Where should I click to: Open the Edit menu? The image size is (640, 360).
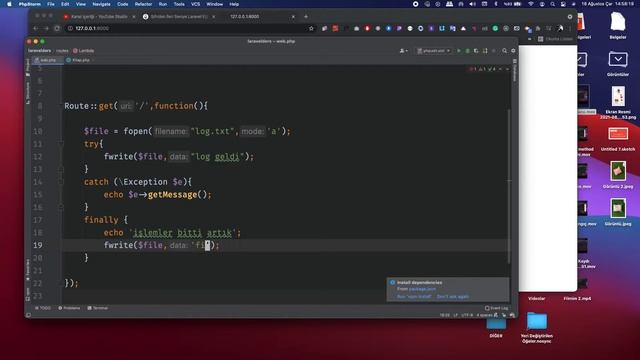tap(65, 4)
